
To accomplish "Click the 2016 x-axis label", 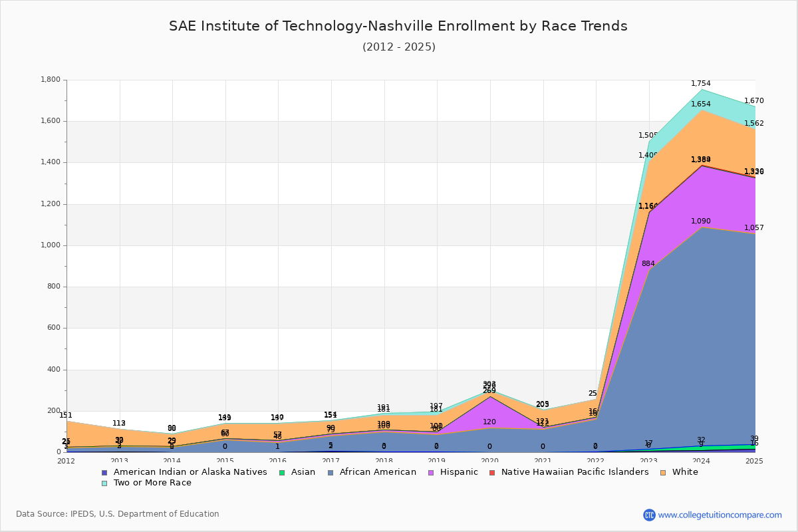I will coord(279,461).
